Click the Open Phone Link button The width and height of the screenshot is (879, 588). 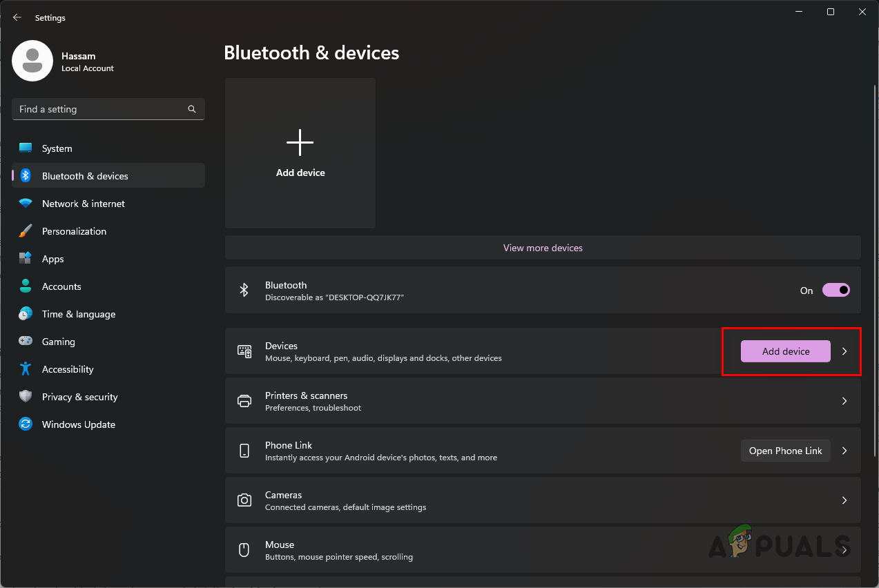(785, 451)
